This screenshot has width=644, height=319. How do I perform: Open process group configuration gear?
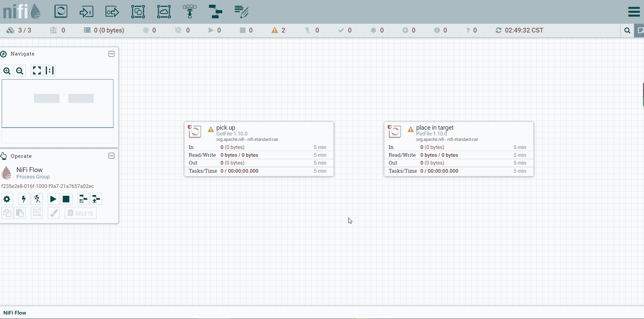pos(7,199)
